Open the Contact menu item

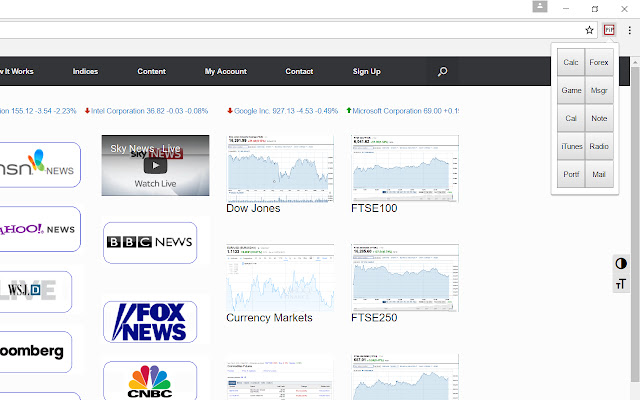(x=299, y=71)
